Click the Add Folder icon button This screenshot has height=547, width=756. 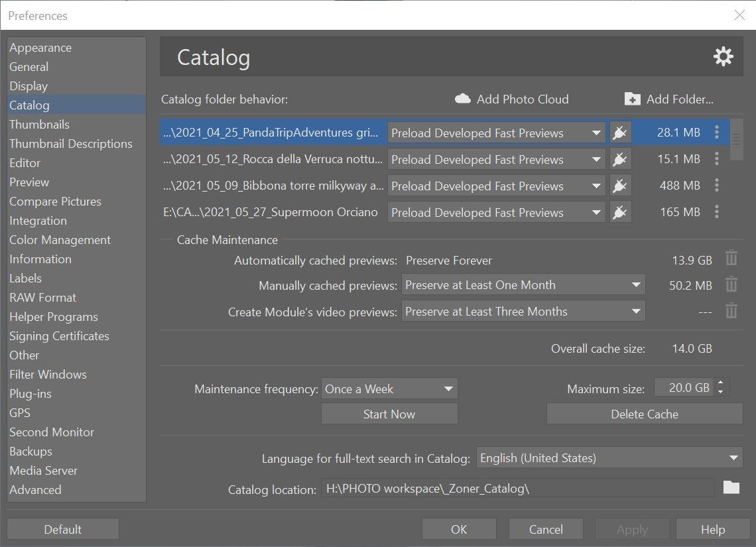point(633,99)
